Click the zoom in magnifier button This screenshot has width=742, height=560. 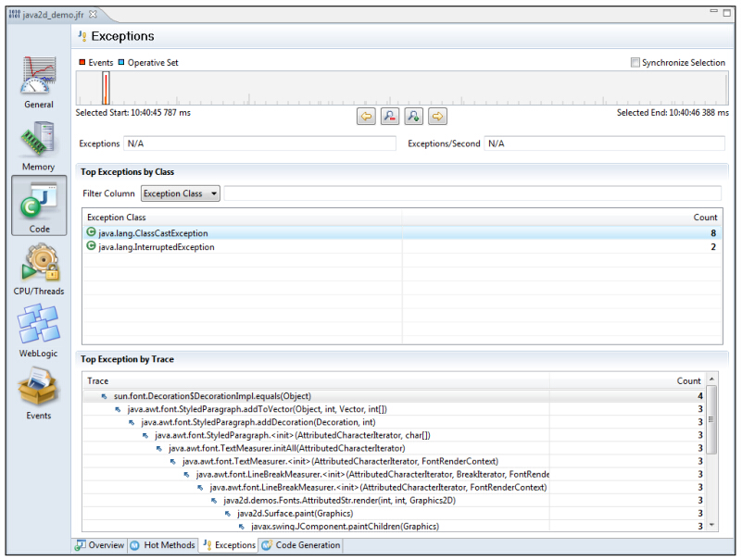pos(414,116)
